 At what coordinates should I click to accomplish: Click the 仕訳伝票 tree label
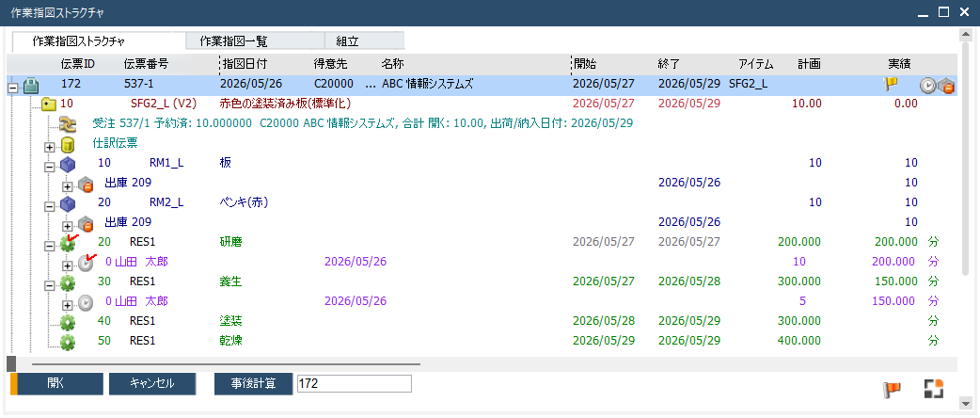tap(115, 143)
